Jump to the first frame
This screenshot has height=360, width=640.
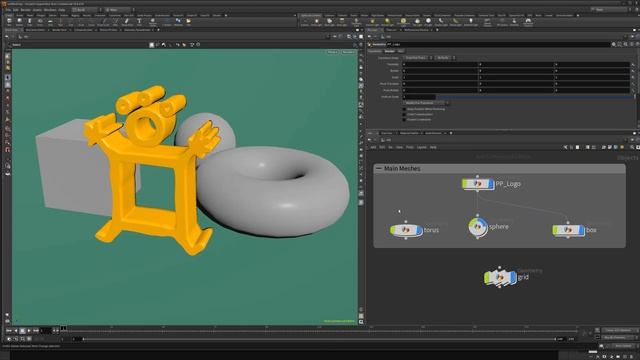tap(9, 330)
